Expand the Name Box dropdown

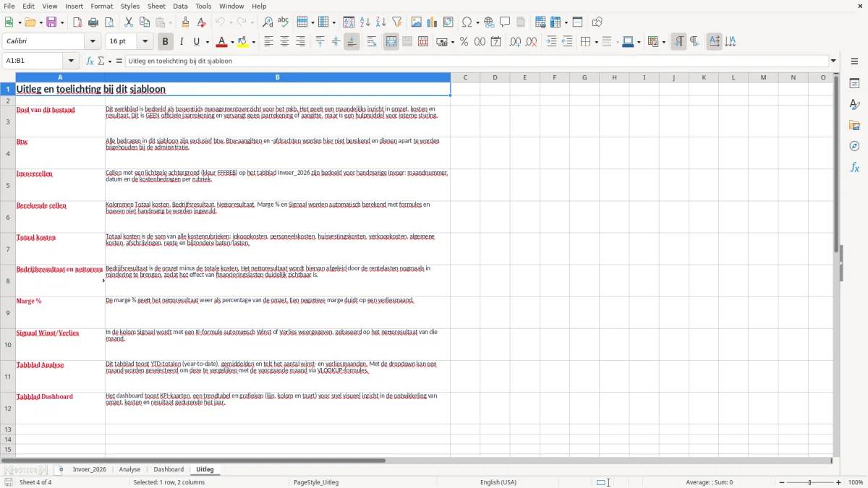(x=71, y=61)
